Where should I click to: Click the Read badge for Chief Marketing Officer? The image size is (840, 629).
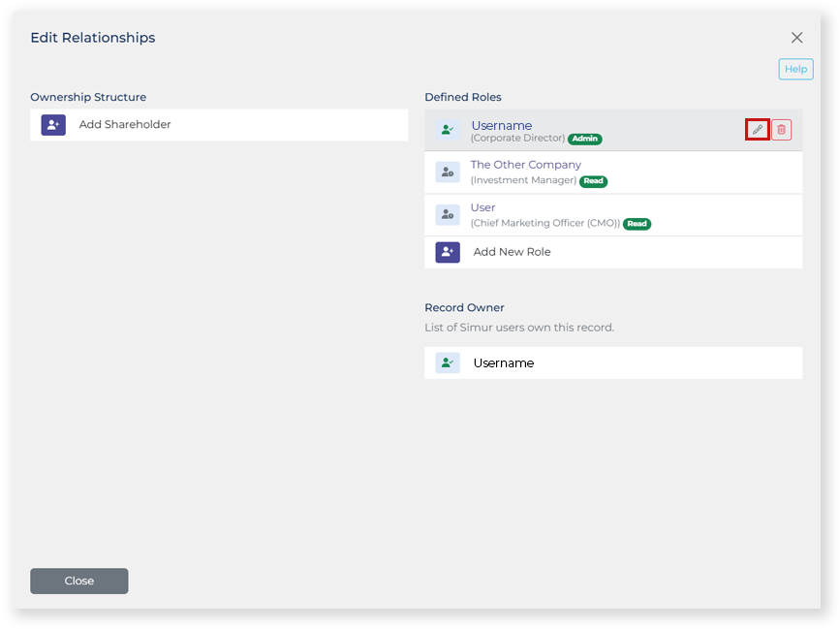pos(637,224)
